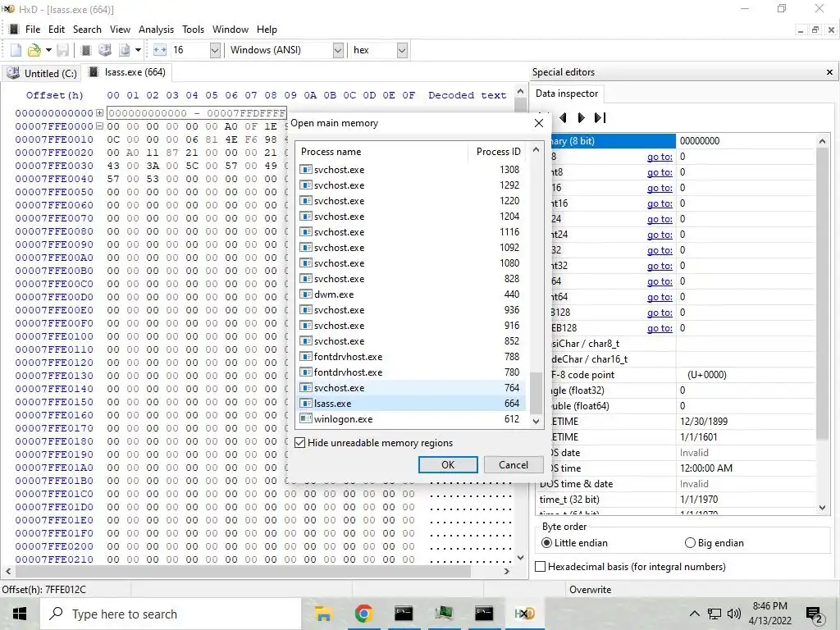Select fontdrvhost.exe process 788
This screenshot has height=630, width=840.
tap(411, 357)
